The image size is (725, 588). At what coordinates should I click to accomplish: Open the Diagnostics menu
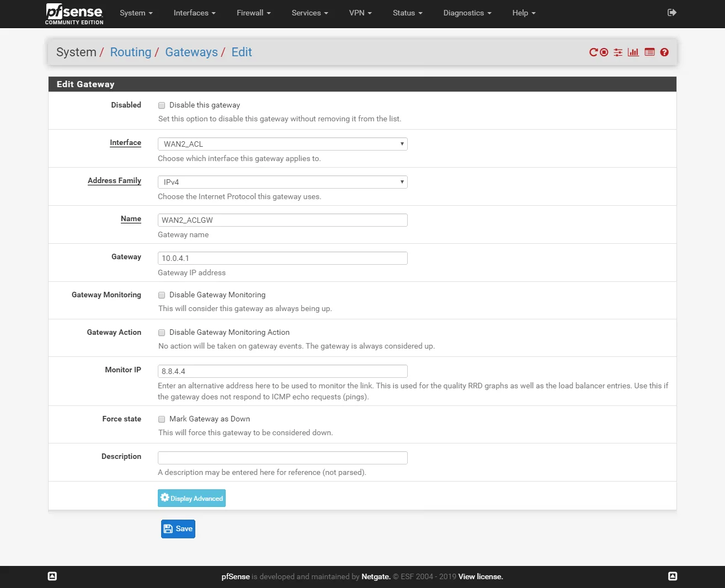click(x=467, y=13)
